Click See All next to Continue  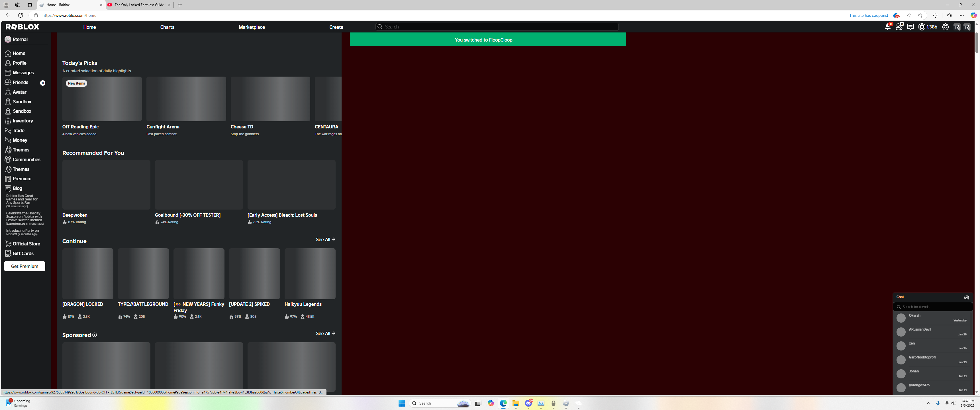325,240
